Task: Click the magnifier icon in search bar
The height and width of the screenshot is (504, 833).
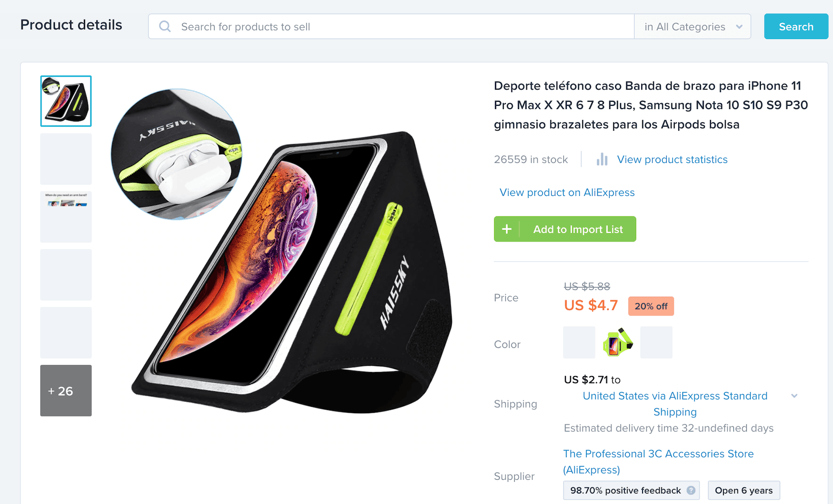Action: (x=165, y=26)
